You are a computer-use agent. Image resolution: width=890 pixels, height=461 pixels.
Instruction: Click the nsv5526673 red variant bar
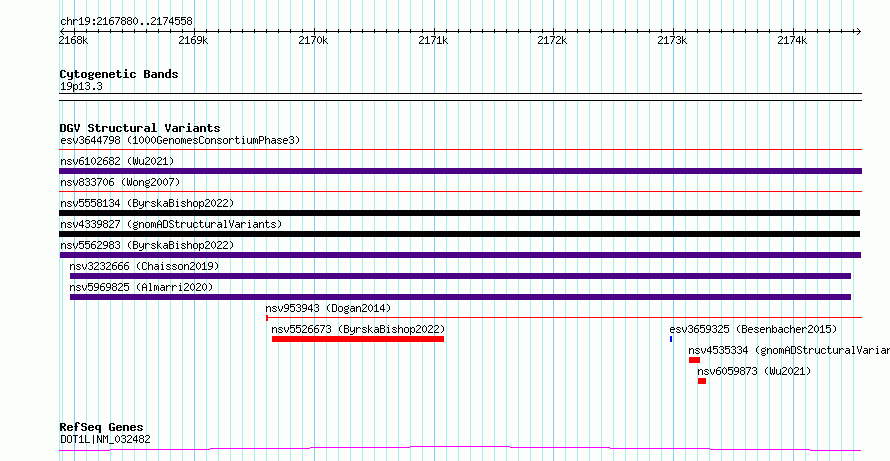pyautogui.click(x=358, y=339)
